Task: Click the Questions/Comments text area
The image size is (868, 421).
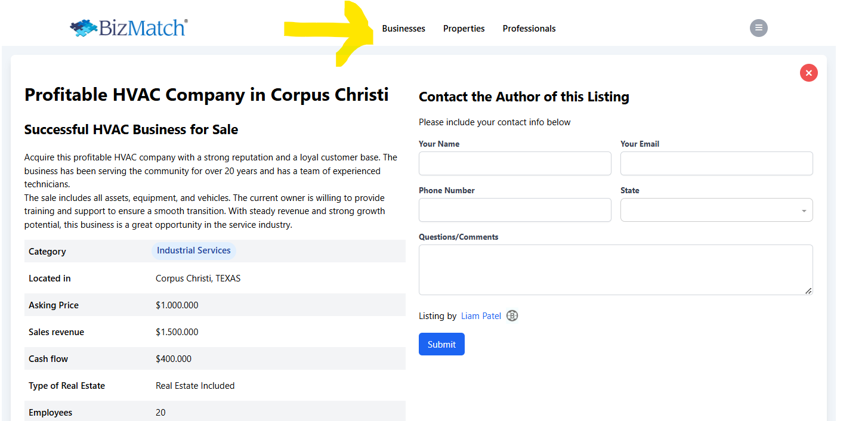Action: (614, 270)
